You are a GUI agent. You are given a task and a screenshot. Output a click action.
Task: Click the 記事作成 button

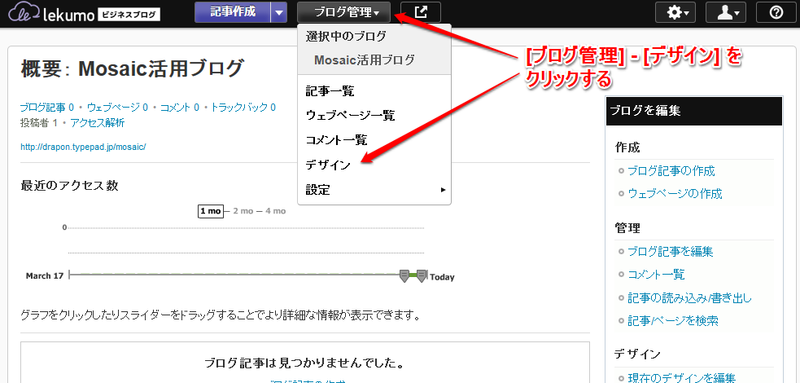(x=232, y=12)
